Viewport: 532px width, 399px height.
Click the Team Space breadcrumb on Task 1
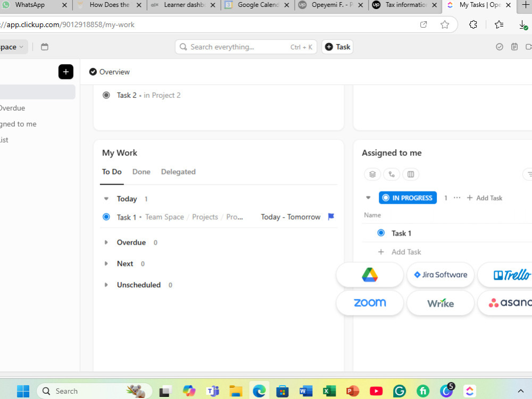tap(164, 217)
